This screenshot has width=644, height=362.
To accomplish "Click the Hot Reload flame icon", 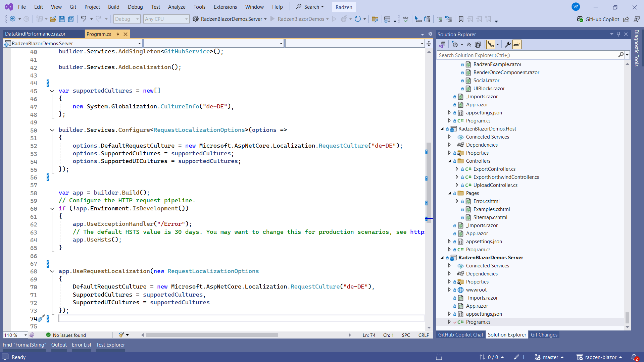I will pos(344,19).
